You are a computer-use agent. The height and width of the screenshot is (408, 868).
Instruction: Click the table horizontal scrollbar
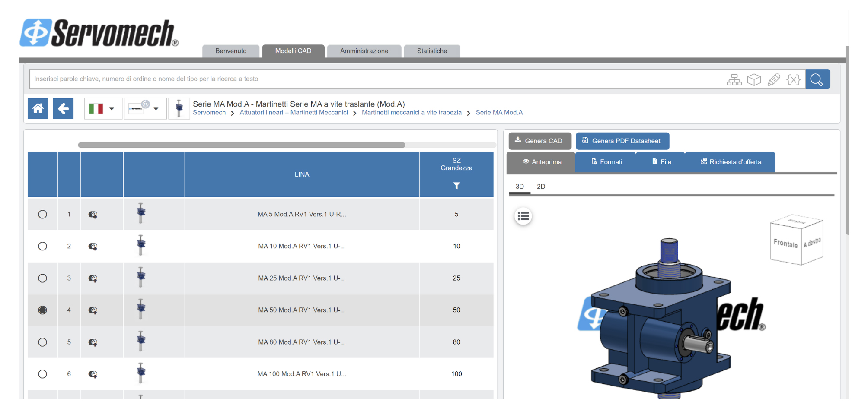[242, 145]
